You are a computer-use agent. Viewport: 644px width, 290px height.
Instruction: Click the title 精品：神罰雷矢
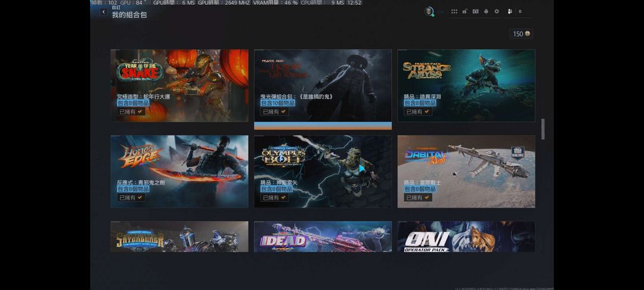tap(279, 183)
